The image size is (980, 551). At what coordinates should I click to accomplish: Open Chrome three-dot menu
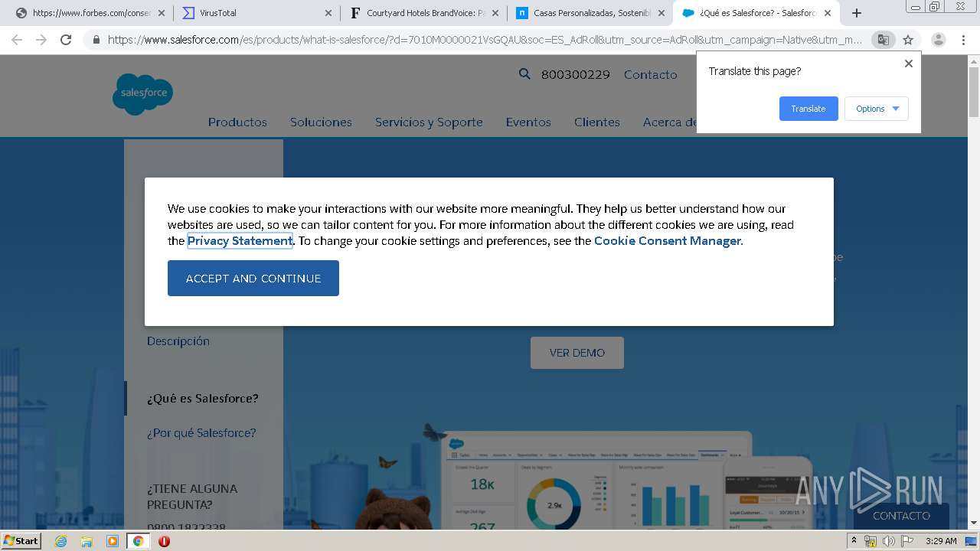[963, 40]
